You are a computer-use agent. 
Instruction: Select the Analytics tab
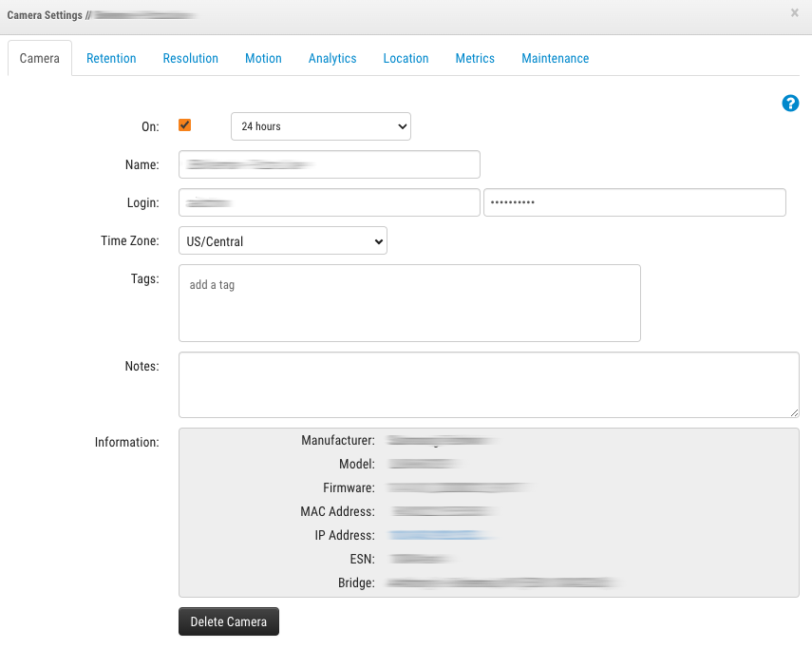[x=332, y=58]
